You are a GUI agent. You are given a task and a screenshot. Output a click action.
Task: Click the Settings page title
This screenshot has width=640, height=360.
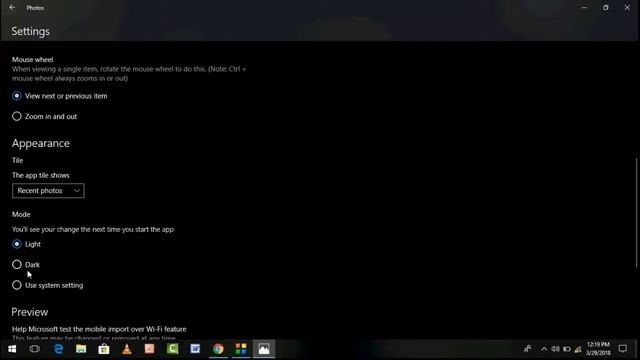point(31,31)
